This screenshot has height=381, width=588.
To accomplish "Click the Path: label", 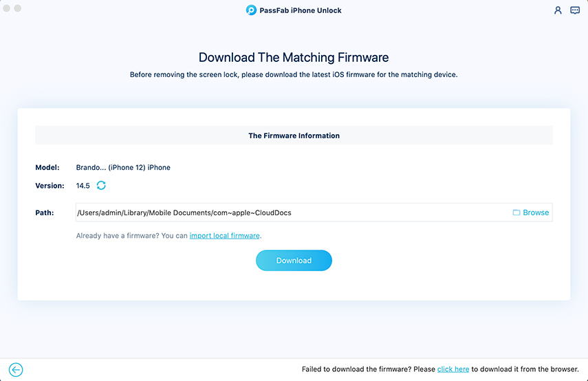I will click(45, 213).
